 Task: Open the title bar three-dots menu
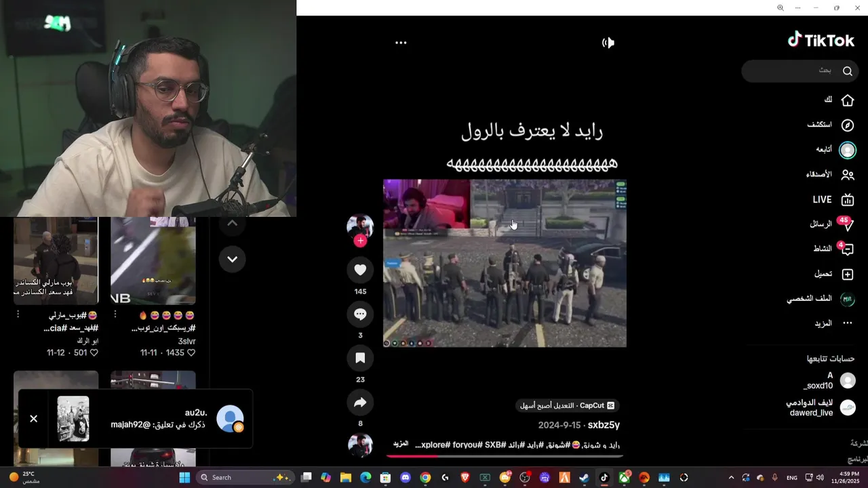click(797, 8)
